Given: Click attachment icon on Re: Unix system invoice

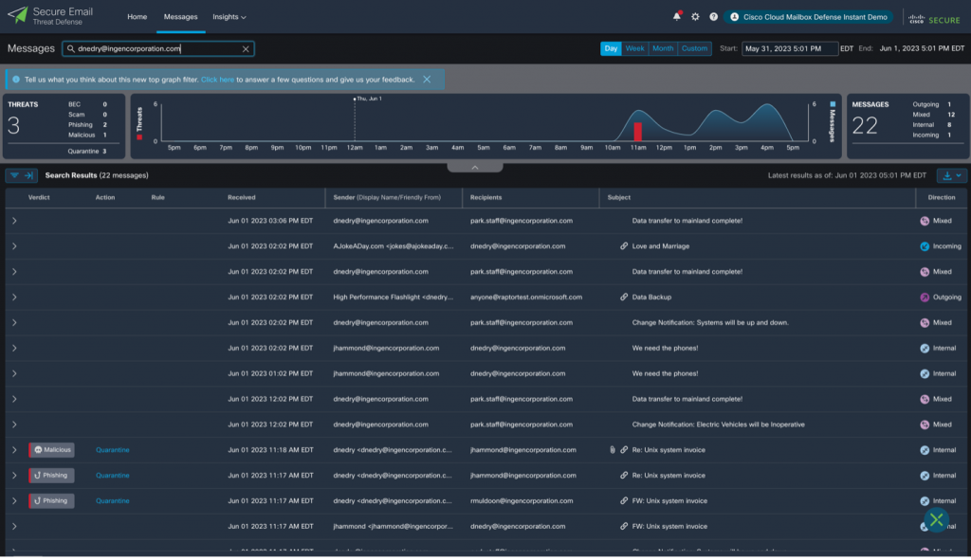Looking at the screenshot, I should (613, 450).
